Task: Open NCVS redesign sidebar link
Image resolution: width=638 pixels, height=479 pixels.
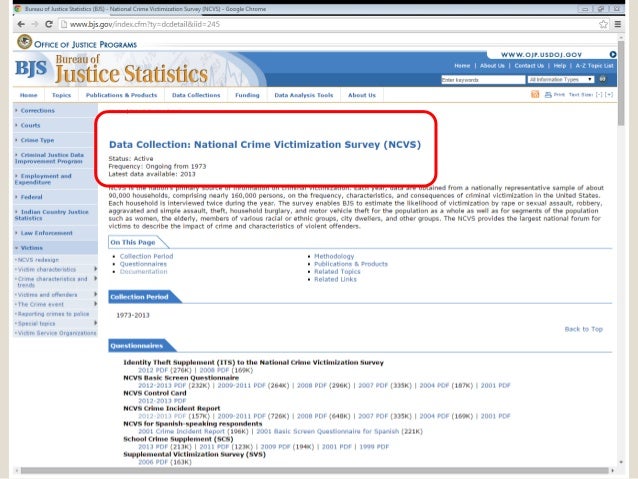Action: [37, 260]
